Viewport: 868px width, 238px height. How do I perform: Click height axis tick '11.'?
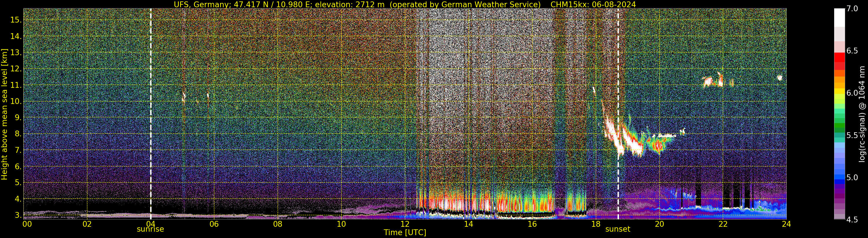pyautogui.click(x=16, y=85)
